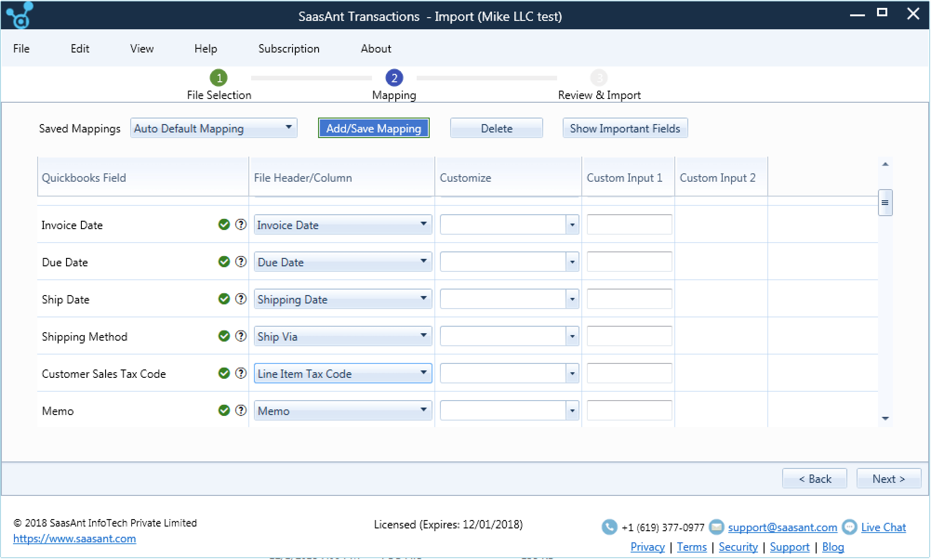The height and width of the screenshot is (560, 931).
Task: Open the help tooltip icon next to Due Date
Action: [x=241, y=262]
